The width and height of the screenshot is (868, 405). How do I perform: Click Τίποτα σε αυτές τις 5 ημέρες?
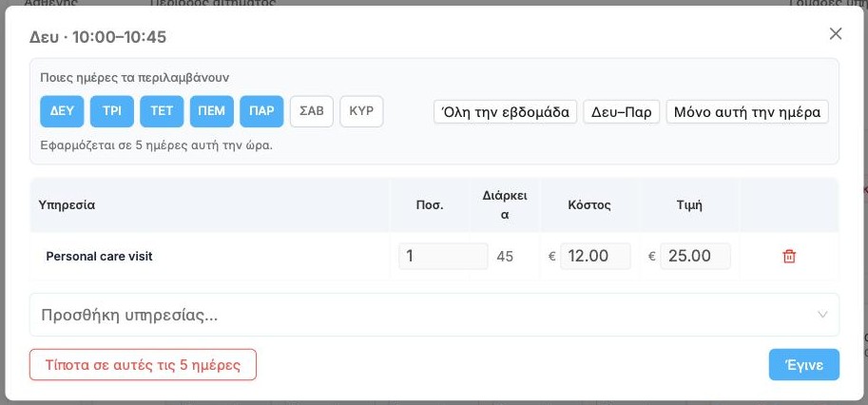[x=143, y=365]
